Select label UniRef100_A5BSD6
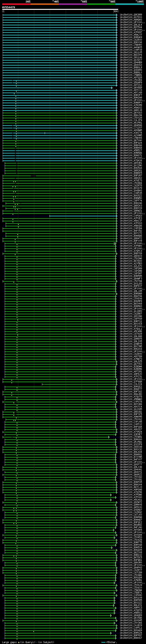Screen dimensions: 146x644 coord(131,226)
